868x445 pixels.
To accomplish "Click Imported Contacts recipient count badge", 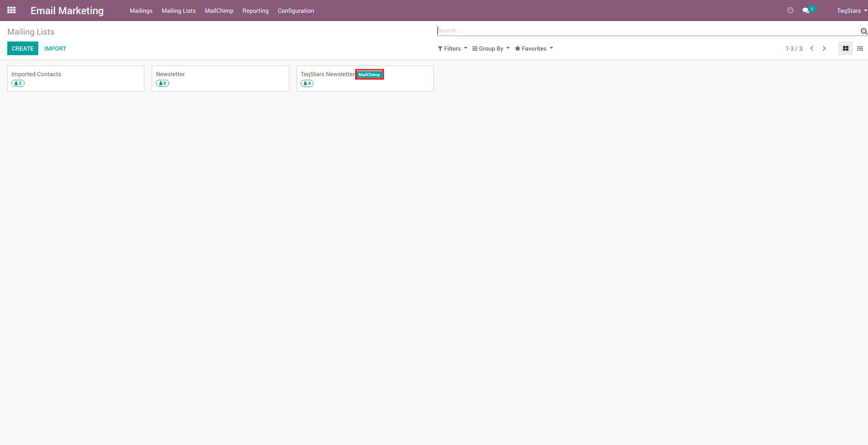I will click(18, 83).
